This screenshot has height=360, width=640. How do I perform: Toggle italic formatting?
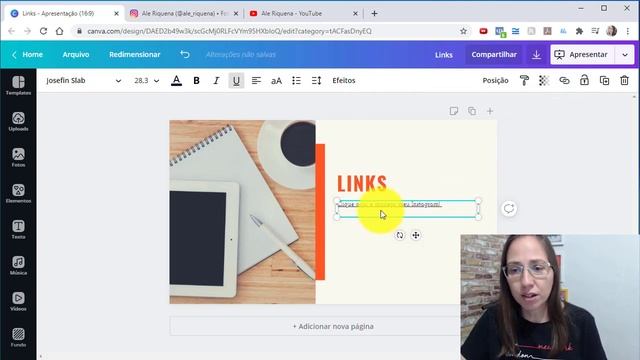click(216, 80)
